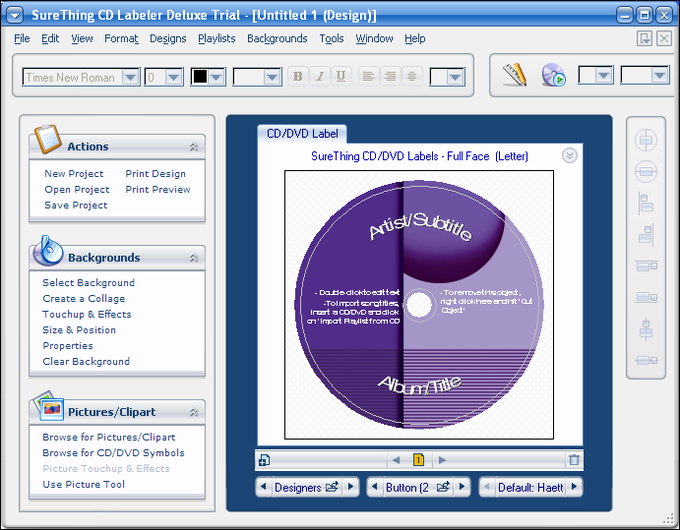Screen dimensions: 680x530
Task: Open text color dropdown arrow
Action: pyautogui.click(x=216, y=77)
